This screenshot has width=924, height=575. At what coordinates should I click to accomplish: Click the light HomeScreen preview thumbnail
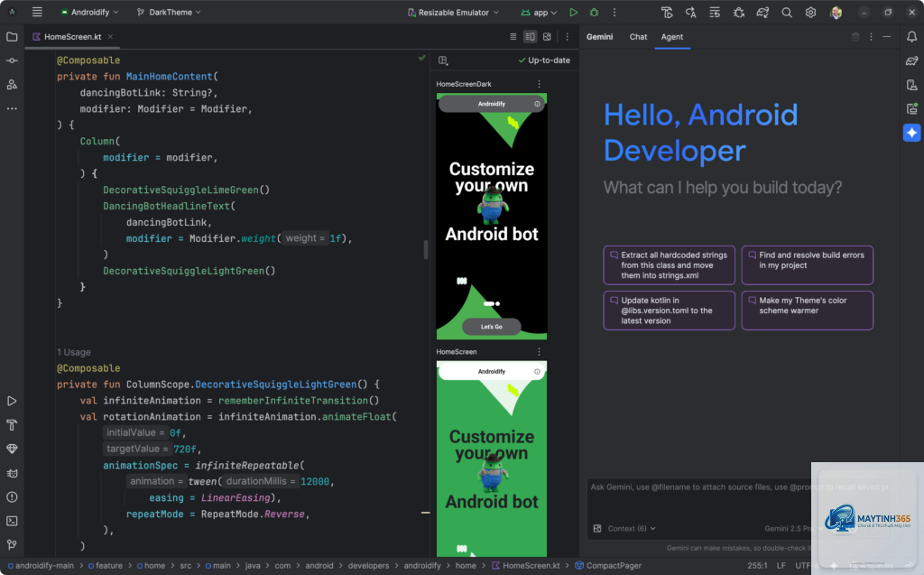tap(492, 459)
